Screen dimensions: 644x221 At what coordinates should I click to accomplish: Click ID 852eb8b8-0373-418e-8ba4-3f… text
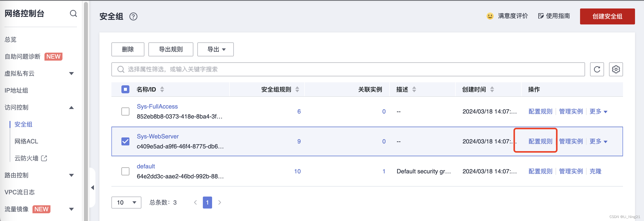tap(179, 116)
